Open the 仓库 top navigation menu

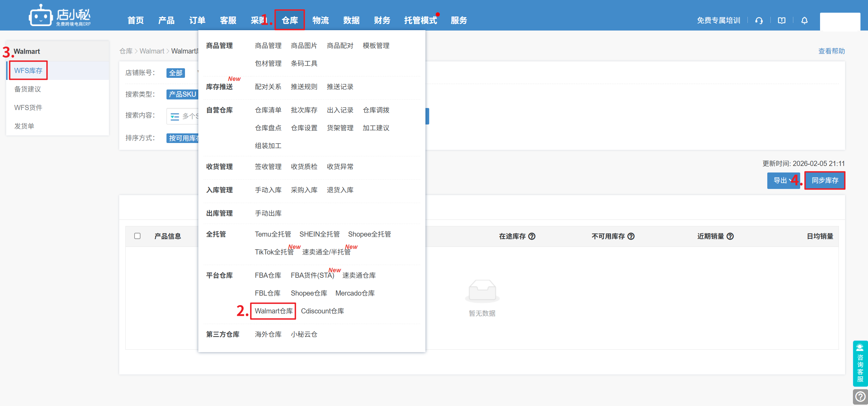(289, 20)
